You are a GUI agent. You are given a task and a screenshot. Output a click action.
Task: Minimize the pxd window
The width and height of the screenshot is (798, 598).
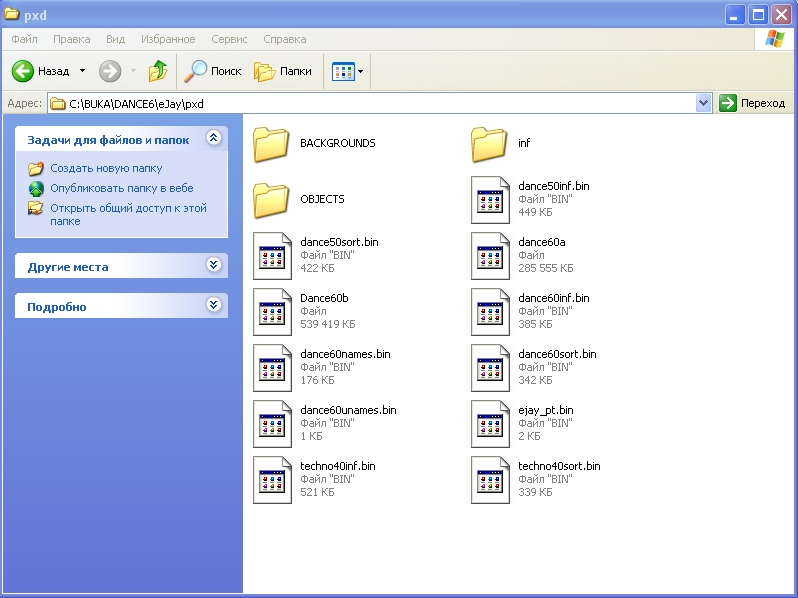point(734,14)
